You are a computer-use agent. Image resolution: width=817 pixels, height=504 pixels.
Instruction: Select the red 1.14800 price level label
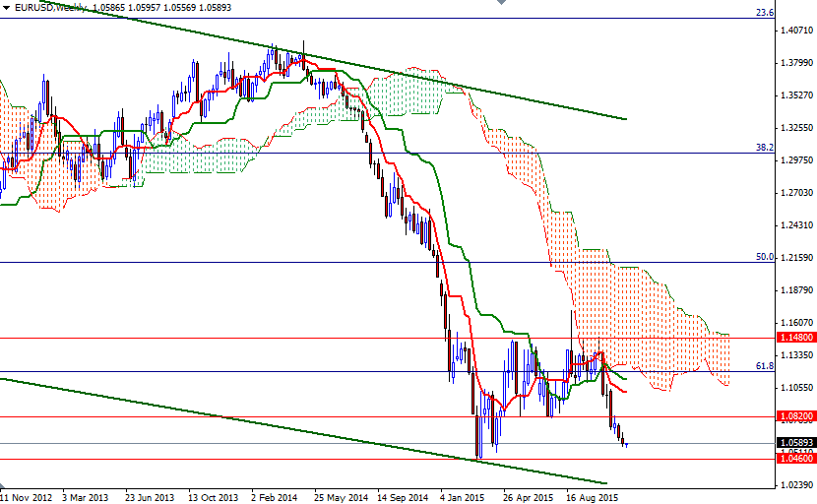point(796,338)
